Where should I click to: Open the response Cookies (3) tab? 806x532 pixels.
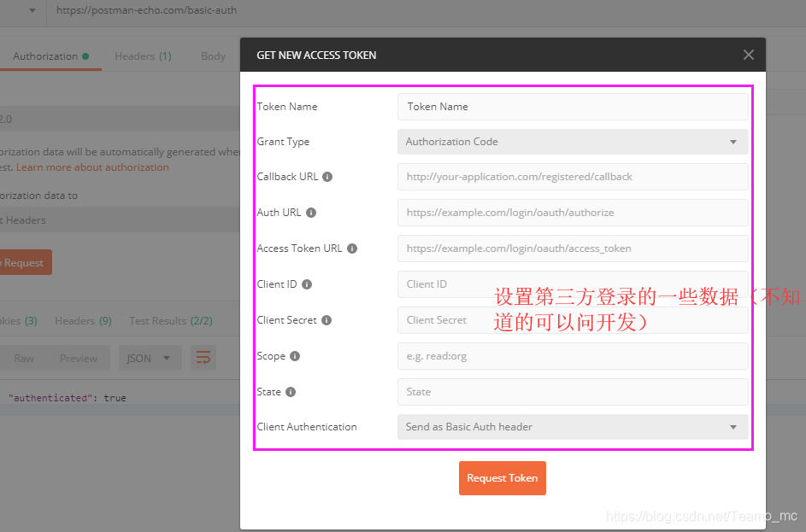[19, 321]
